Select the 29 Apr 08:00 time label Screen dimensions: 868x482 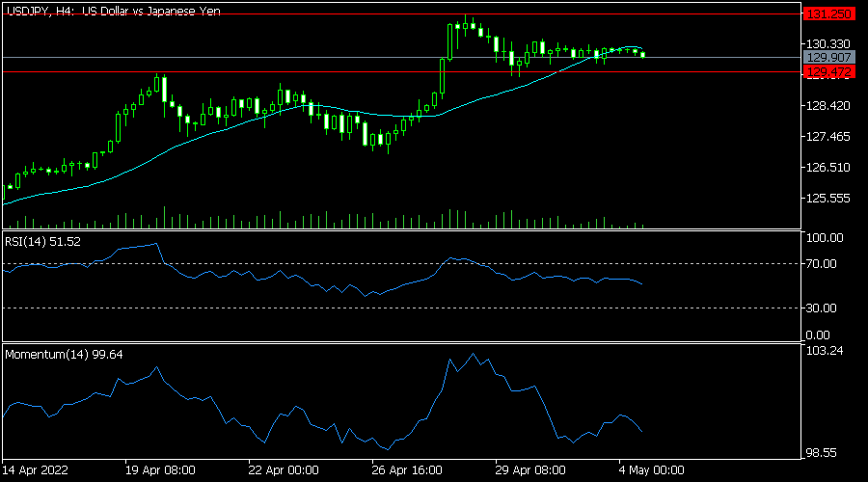click(x=530, y=470)
